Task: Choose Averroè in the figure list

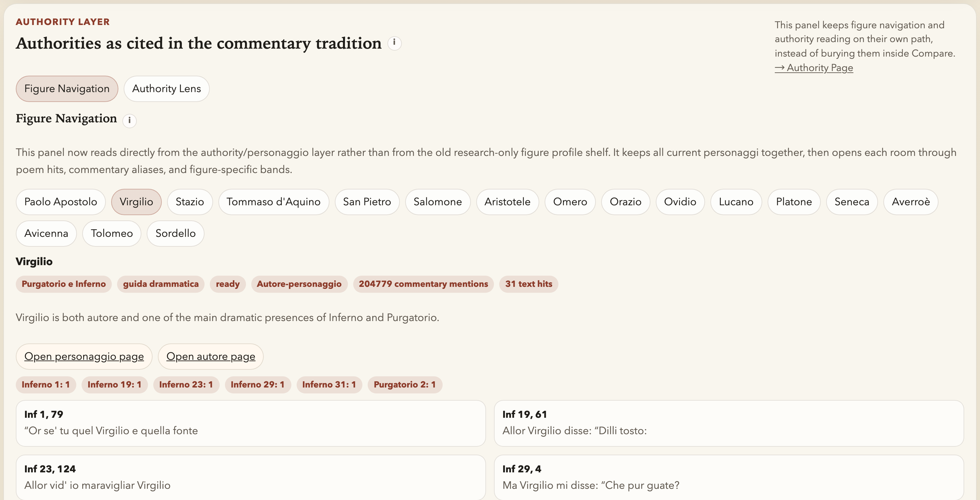Action: [910, 202]
